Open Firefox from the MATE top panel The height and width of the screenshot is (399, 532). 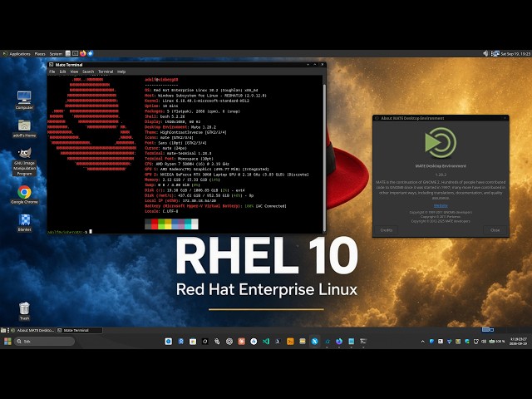(83, 53)
